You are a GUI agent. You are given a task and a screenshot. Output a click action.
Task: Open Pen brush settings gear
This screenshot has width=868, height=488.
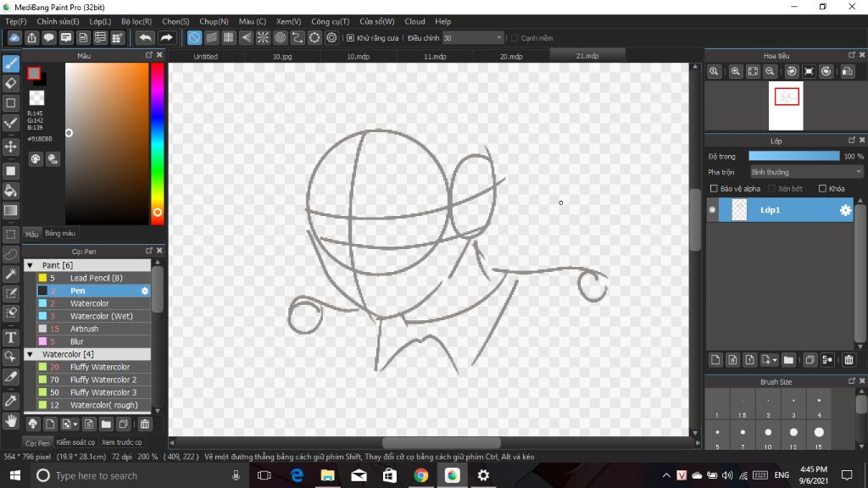144,291
